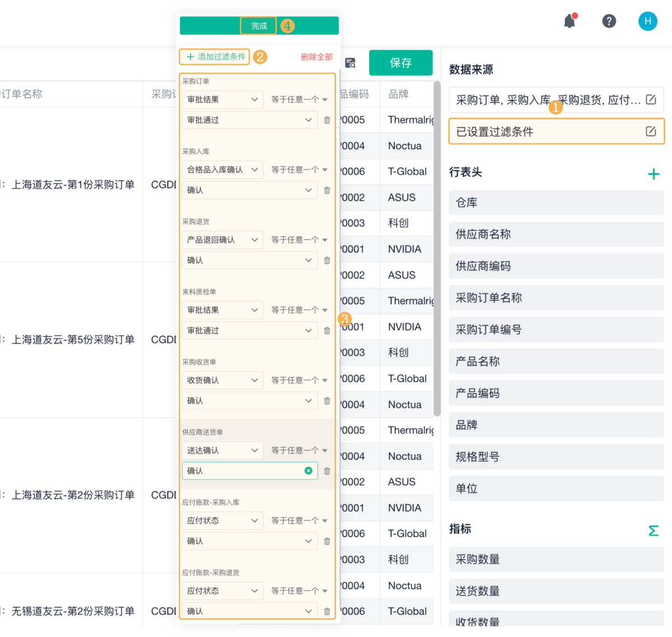This screenshot has height=637, width=672.
Task: Expand the 采购订单 审批通过 value dropdown
Action: (x=250, y=120)
